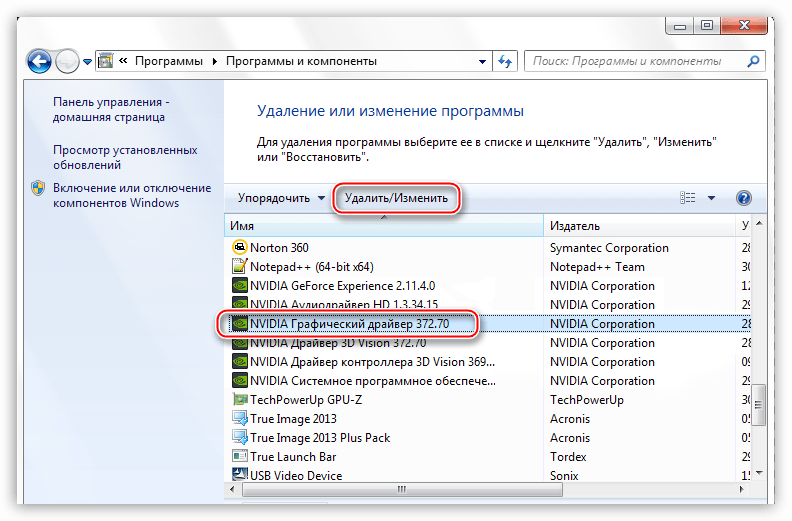Image resolution: width=792 pixels, height=521 pixels.
Task: Select TechPowerUp GPU-Z entry
Action: (306, 400)
